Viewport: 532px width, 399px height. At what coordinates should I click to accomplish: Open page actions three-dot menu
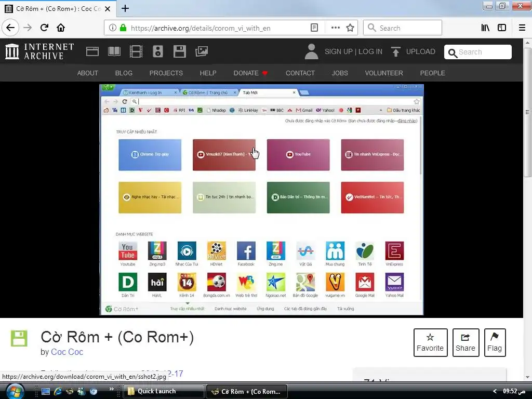(x=335, y=28)
